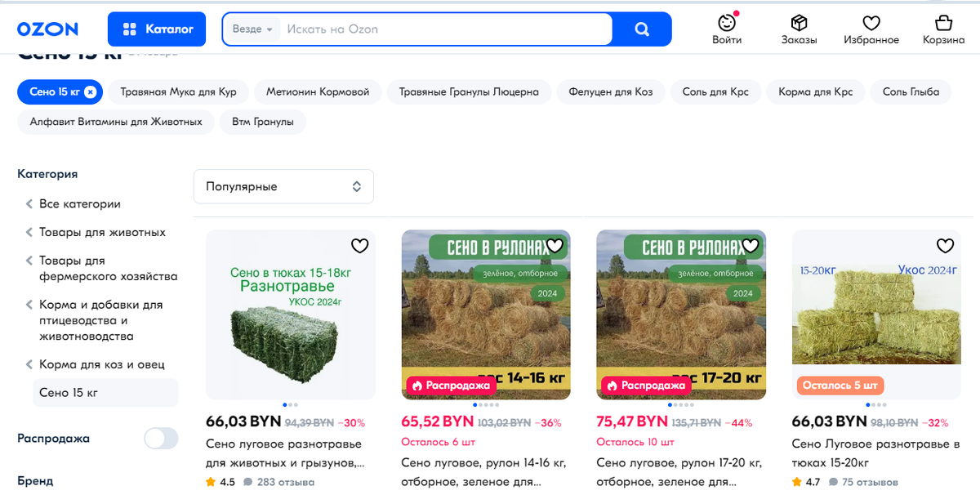Viewport: 980px width, 495px height.
Task: Select the Травяная Мука для Кур tag
Action: pyautogui.click(x=178, y=91)
